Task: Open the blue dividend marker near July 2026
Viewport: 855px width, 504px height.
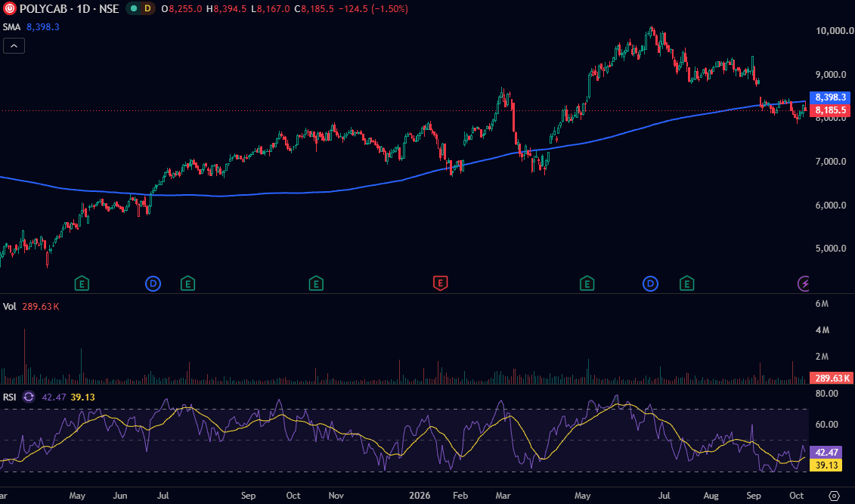Action: (650, 283)
